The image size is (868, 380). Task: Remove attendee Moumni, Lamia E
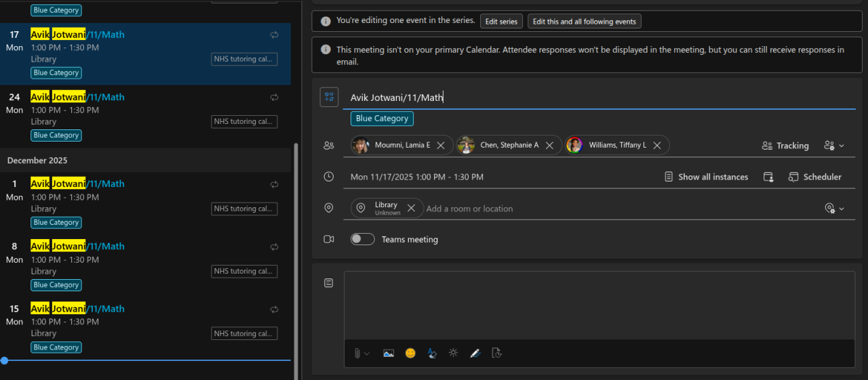[441, 146]
